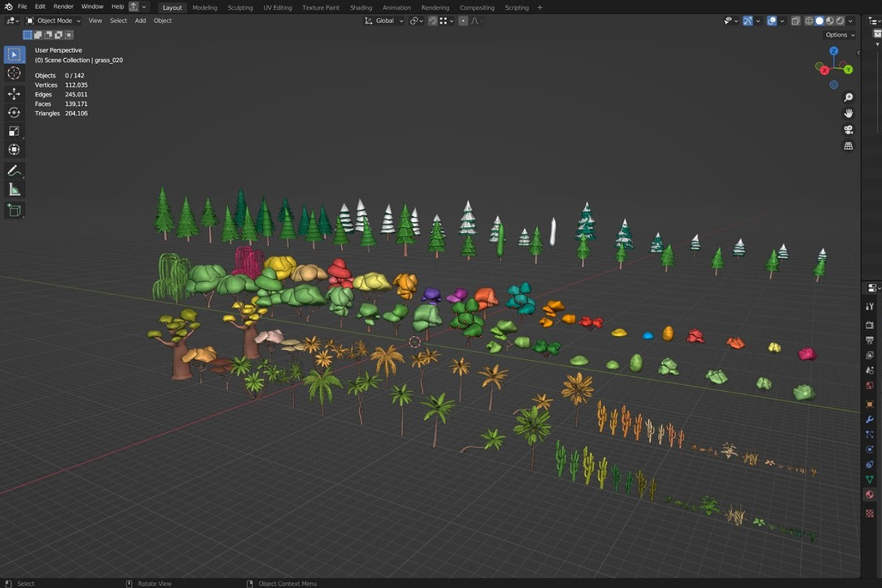Toggle the X-Ray view button
The image size is (882, 588).
795,21
